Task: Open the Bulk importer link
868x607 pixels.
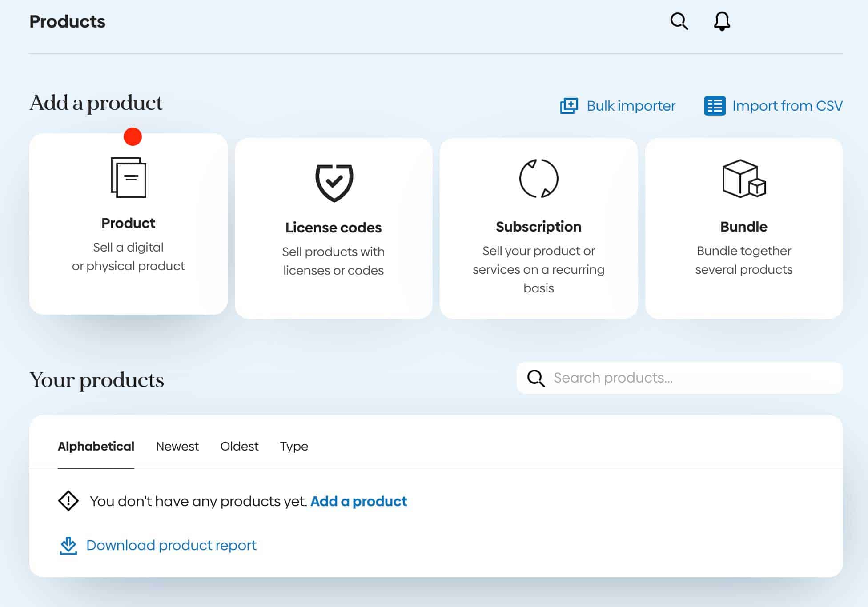Action: point(631,106)
